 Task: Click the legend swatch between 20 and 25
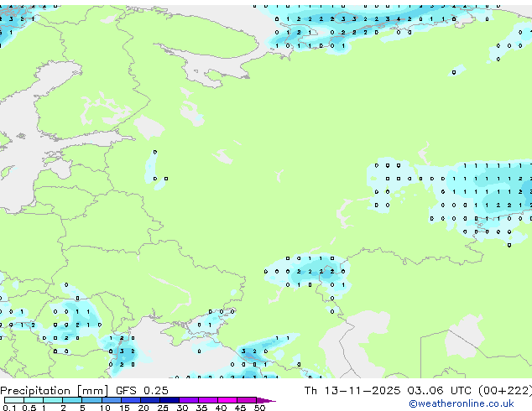[x=150, y=400]
